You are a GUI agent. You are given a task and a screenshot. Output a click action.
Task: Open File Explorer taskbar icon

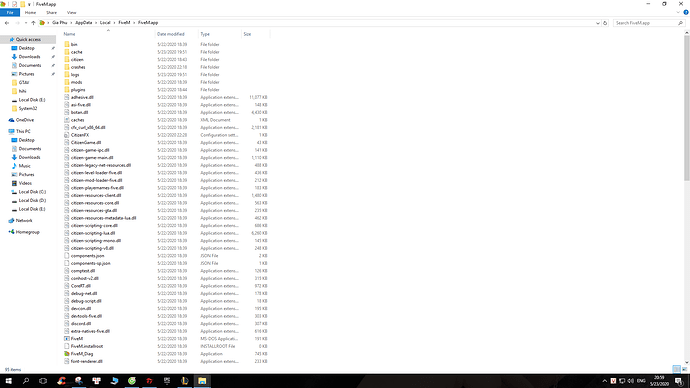point(202,381)
